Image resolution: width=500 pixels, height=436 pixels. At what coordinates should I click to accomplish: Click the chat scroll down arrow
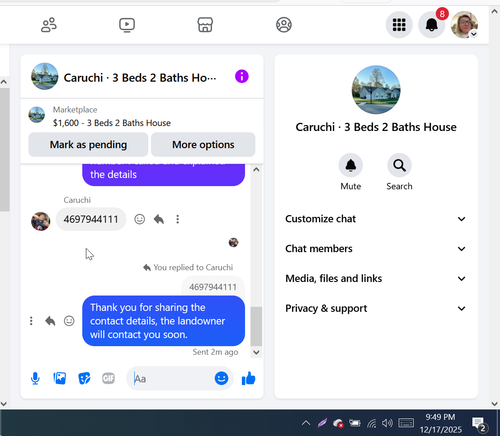click(256, 352)
